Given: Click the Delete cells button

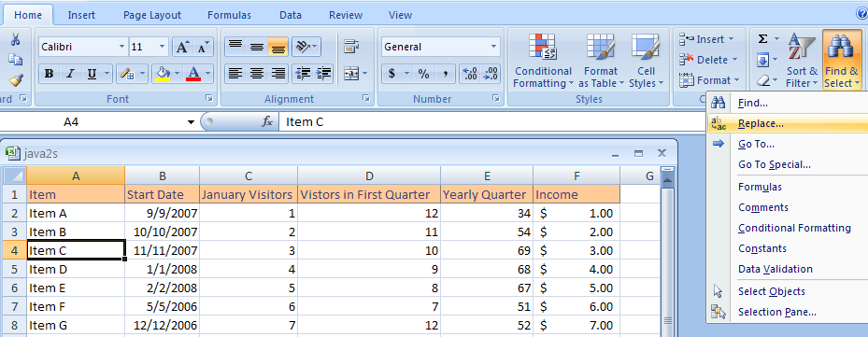Looking at the screenshot, I should (x=709, y=60).
